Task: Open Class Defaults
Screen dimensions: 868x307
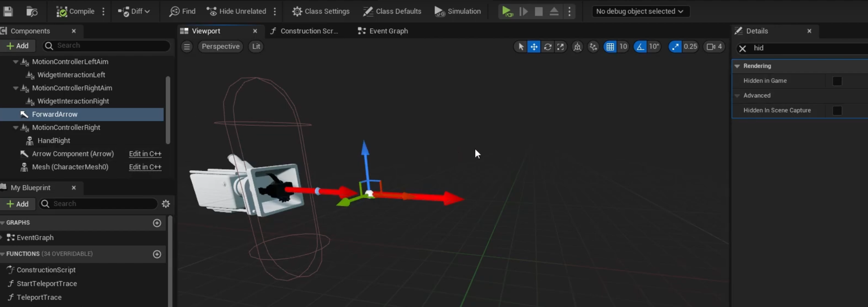Action: pos(392,11)
